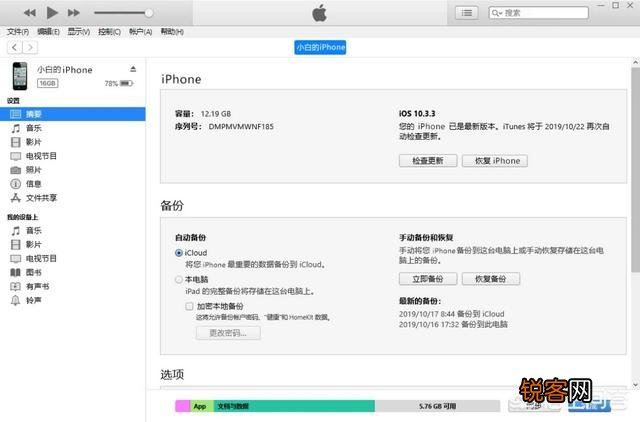
Task: Click the iOS 10.3.3 version label
Action: (x=417, y=113)
